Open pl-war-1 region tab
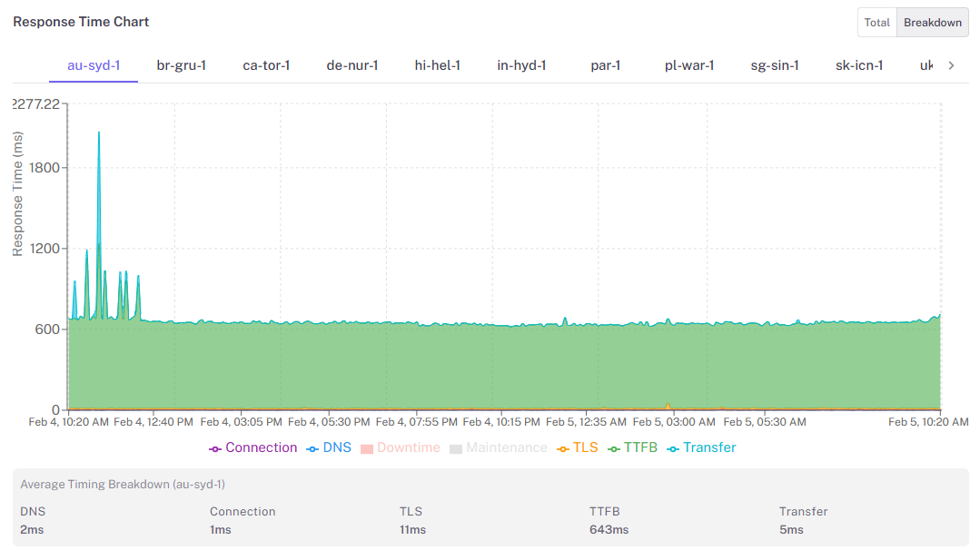Image resolution: width=980 pixels, height=560 pixels. click(x=689, y=65)
